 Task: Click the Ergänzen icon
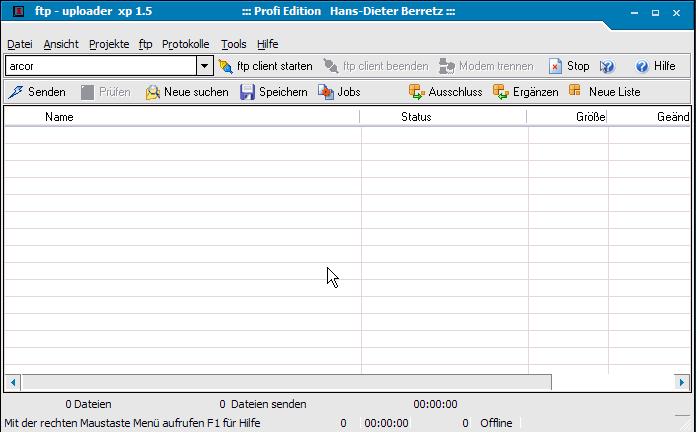(x=501, y=92)
